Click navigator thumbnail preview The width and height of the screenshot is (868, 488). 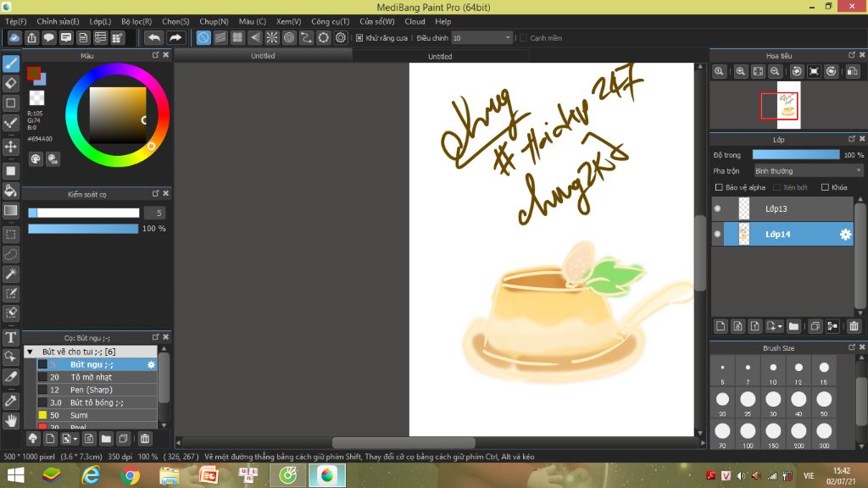(788, 105)
